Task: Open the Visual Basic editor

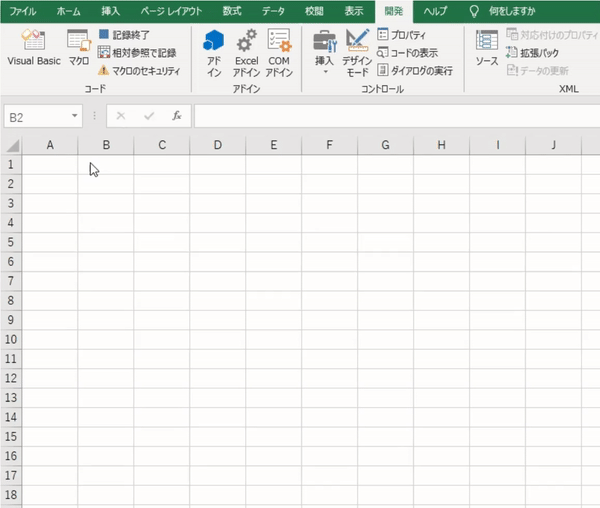Action: click(x=34, y=47)
